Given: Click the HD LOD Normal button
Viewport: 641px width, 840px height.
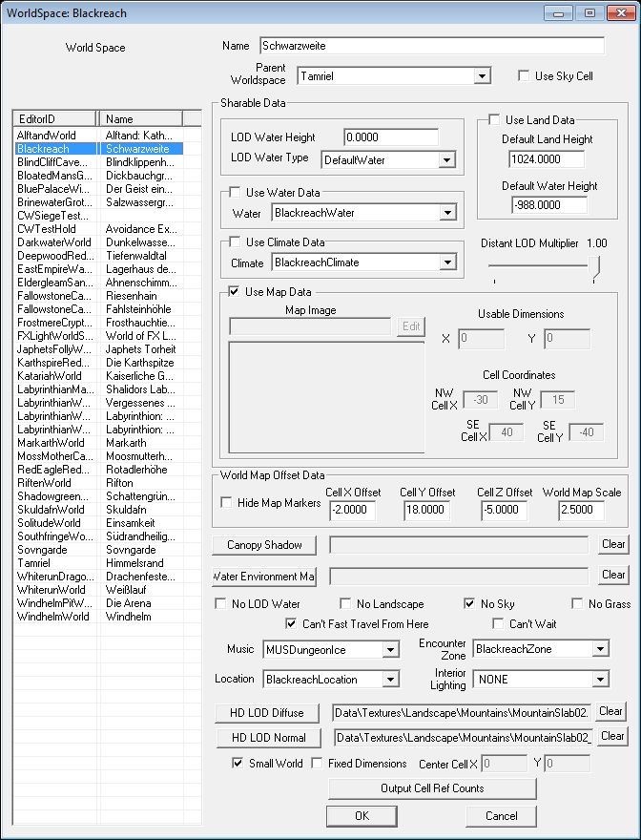Looking at the screenshot, I should click(x=269, y=738).
